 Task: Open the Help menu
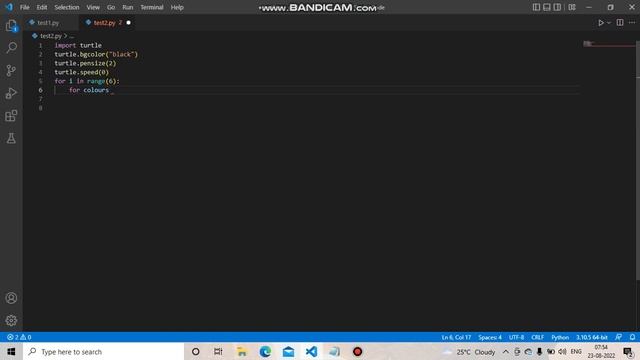(x=177, y=7)
